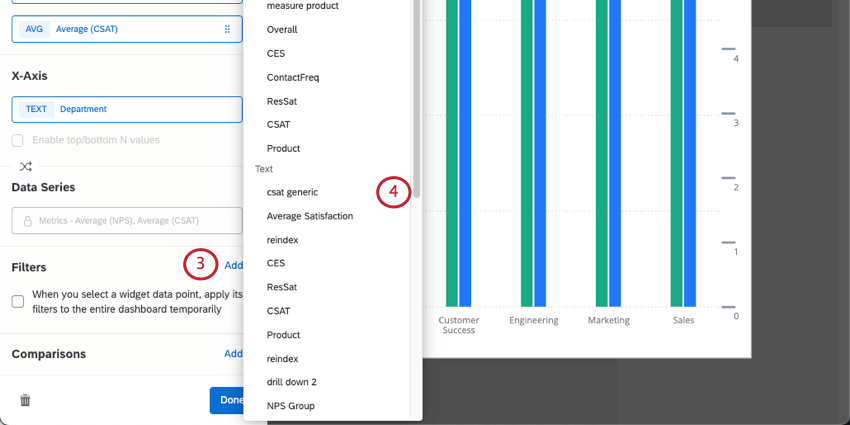Click Add next to Comparisons

pyautogui.click(x=234, y=353)
